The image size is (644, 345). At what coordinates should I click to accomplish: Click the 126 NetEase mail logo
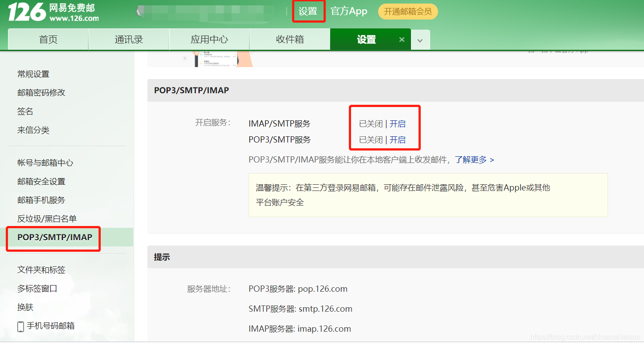click(x=53, y=12)
